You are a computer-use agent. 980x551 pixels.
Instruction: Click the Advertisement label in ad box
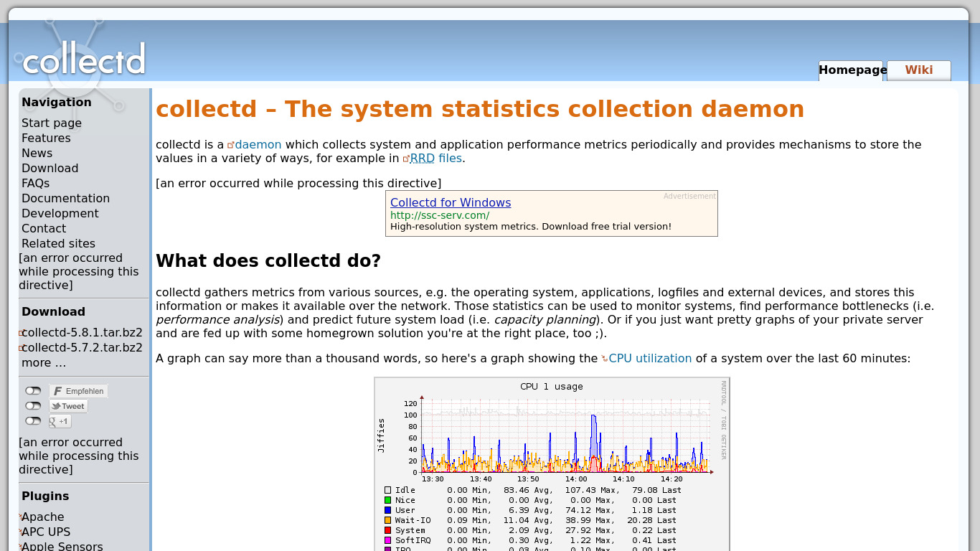coord(689,196)
